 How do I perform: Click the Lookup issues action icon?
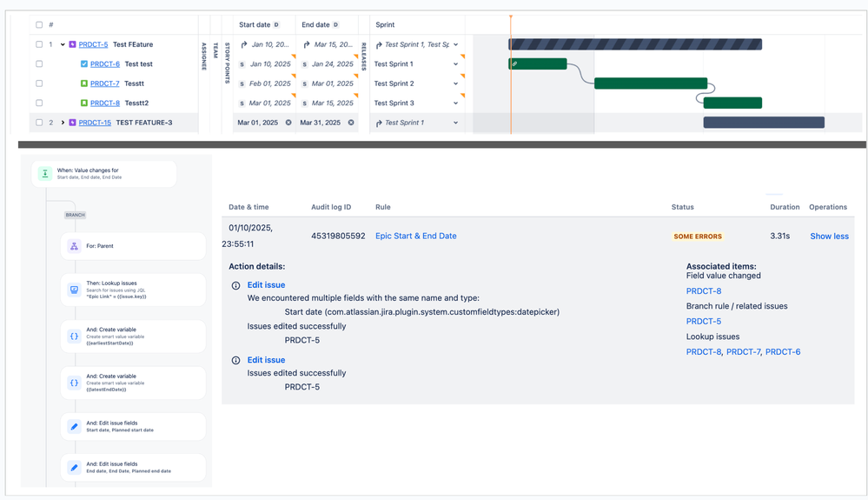(x=74, y=290)
